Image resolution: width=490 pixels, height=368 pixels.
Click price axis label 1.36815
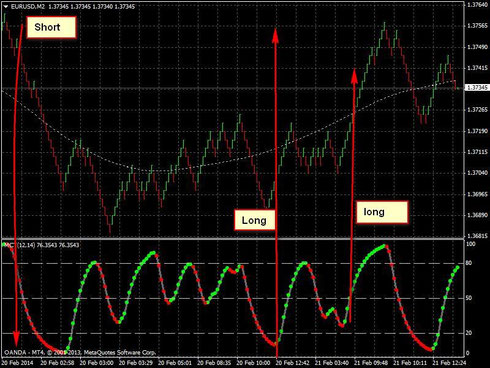pos(477,236)
